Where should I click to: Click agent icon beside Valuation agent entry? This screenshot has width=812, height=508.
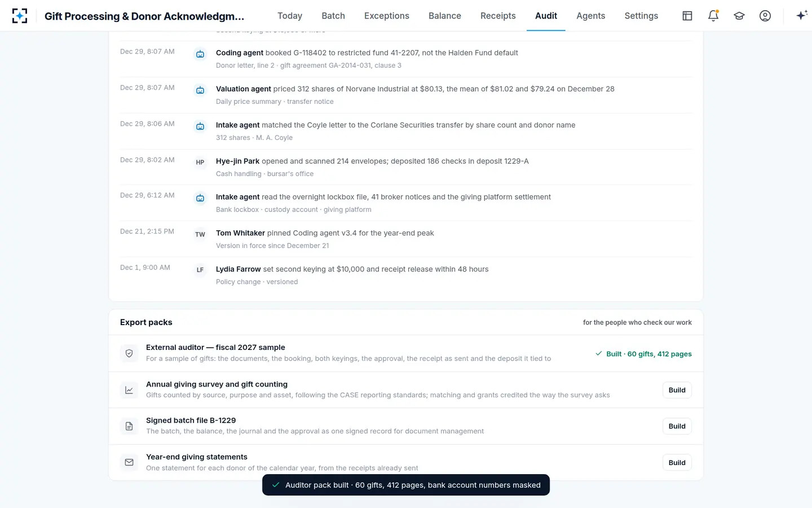[x=200, y=90]
